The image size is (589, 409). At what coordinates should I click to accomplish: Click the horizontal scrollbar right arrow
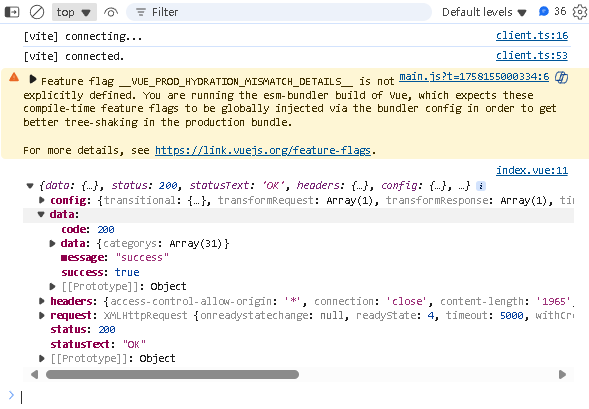(562, 374)
